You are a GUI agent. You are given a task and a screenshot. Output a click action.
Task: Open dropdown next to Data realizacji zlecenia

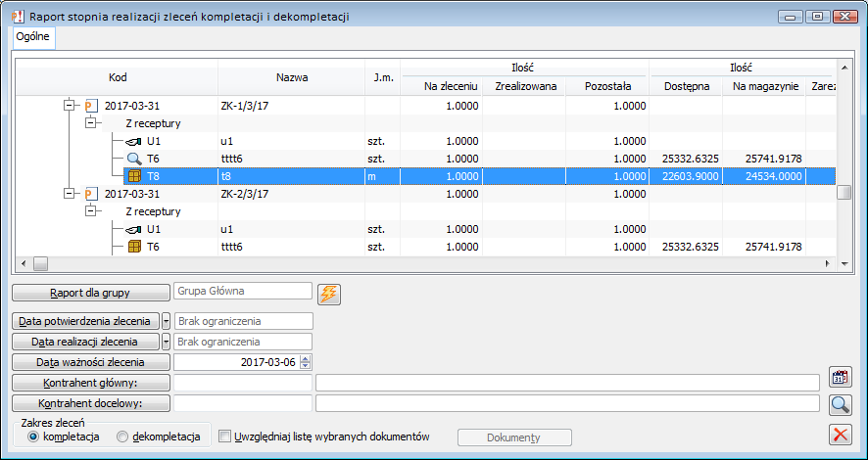166,342
